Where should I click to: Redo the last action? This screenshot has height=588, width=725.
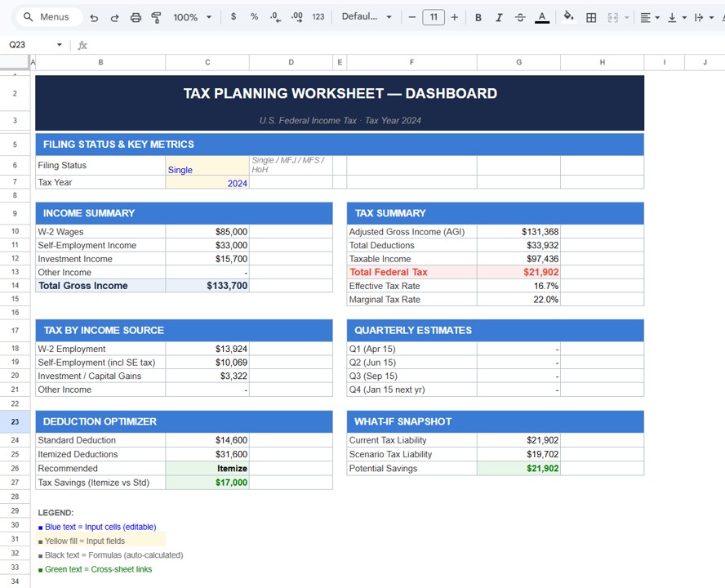[114, 18]
